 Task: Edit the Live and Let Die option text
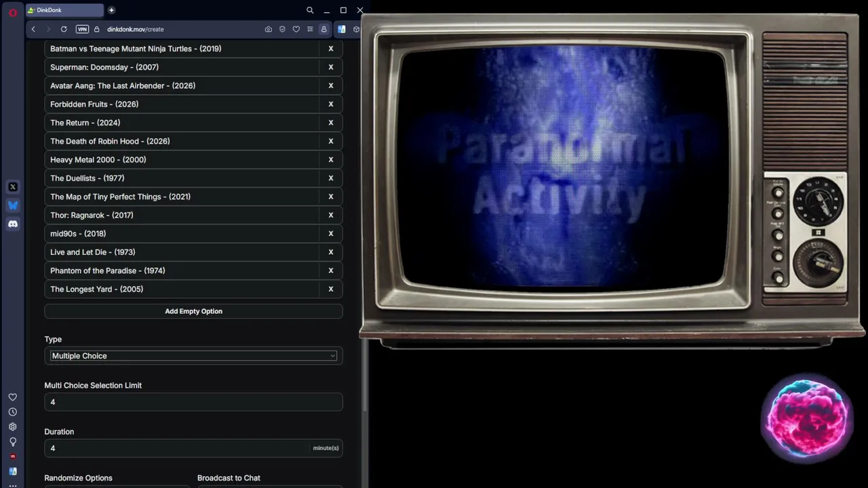182,252
